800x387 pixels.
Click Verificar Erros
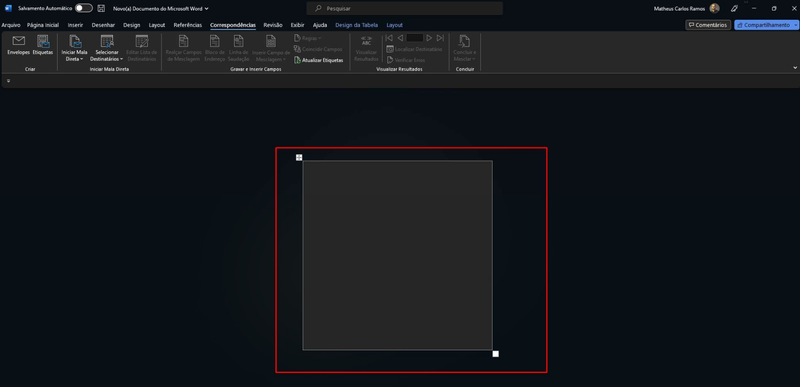406,60
